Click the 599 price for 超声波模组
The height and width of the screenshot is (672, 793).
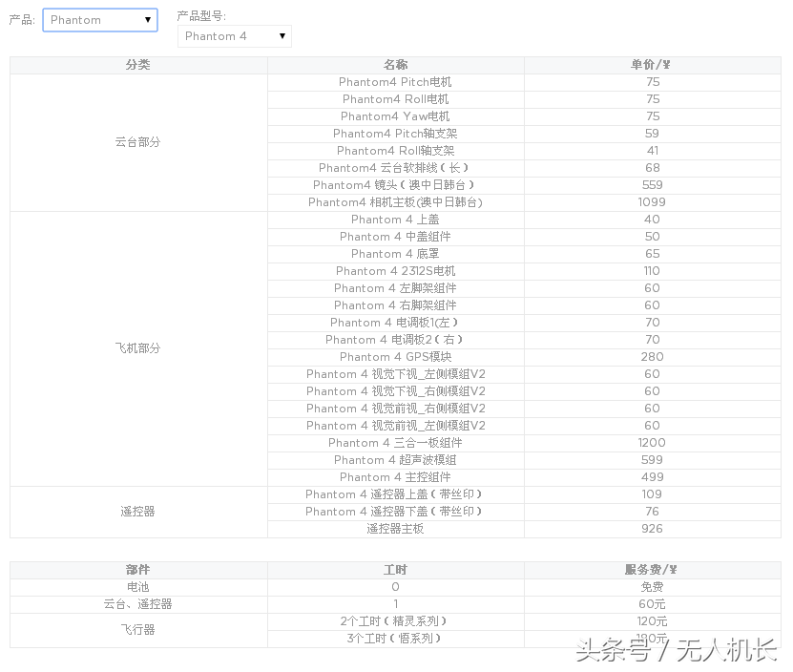[x=653, y=460]
